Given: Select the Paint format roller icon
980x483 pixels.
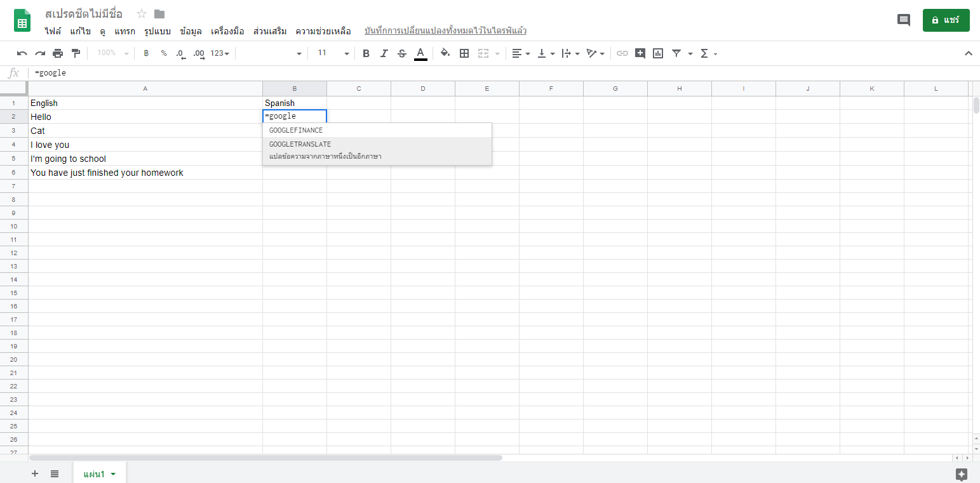Looking at the screenshot, I should coord(76,53).
